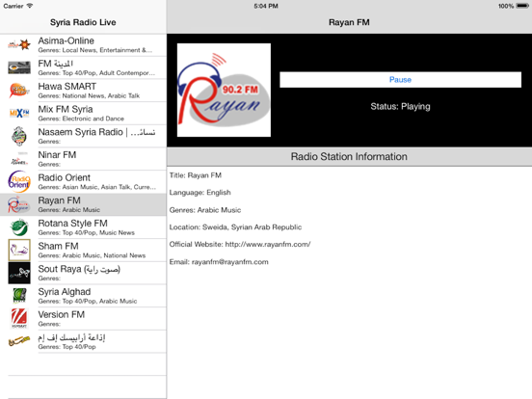Image resolution: width=532 pixels, height=399 pixels.
Task: Select Nasaem Syria Radio station title
Action: click(x=96, y=132)
